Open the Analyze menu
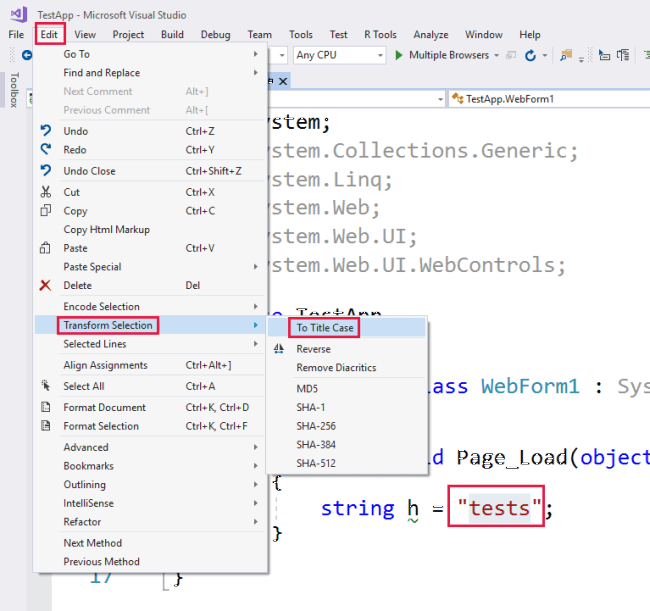This screenshot has height=611, width=650. 431,34
